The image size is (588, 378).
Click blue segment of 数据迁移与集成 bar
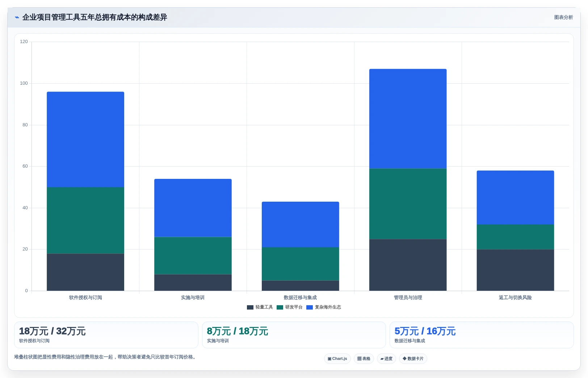[301, 224]
